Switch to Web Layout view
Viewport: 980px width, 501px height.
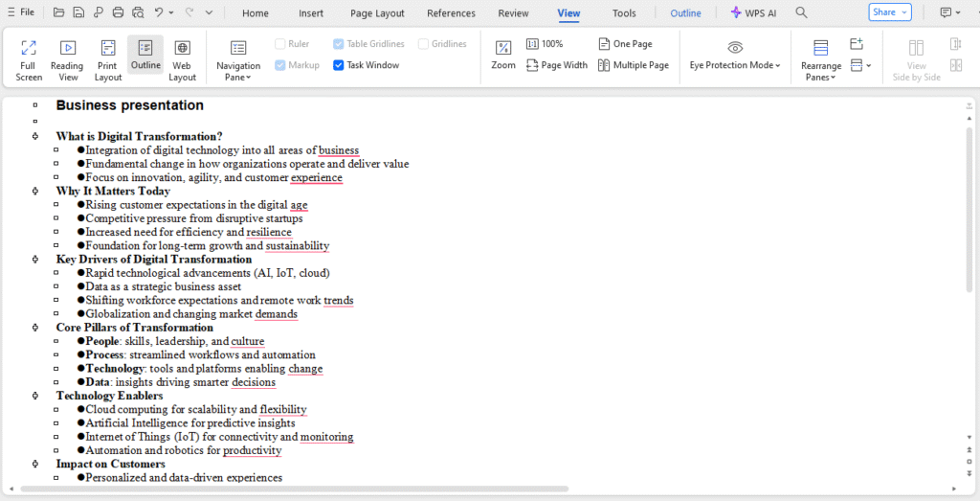click(x=182, y=58)
